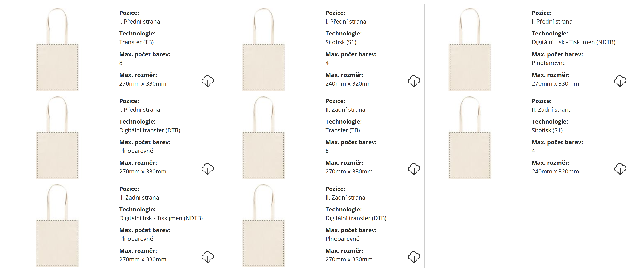Click bag thumbnail for back side Sítotisk (S1)
644x277 pixels.
[470, 137]
